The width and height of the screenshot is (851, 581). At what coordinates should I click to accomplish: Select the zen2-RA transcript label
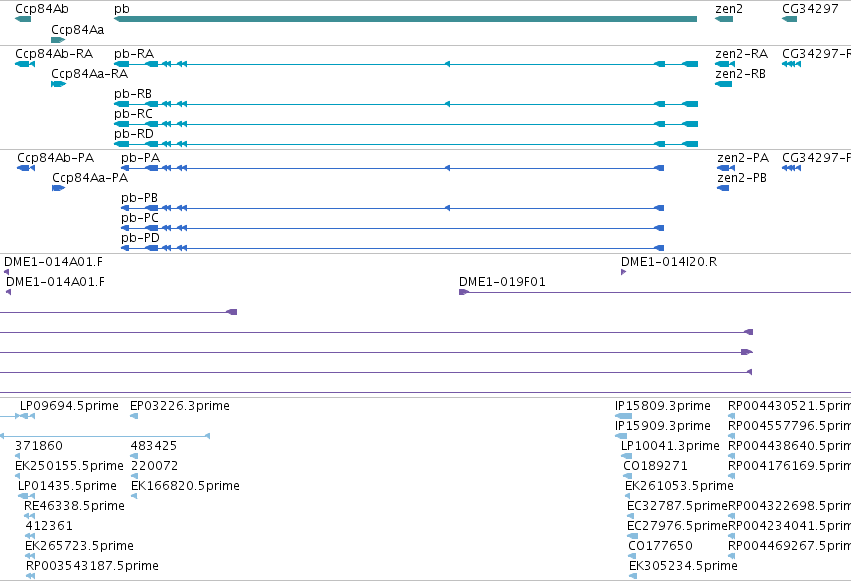[x=741, y=54]
